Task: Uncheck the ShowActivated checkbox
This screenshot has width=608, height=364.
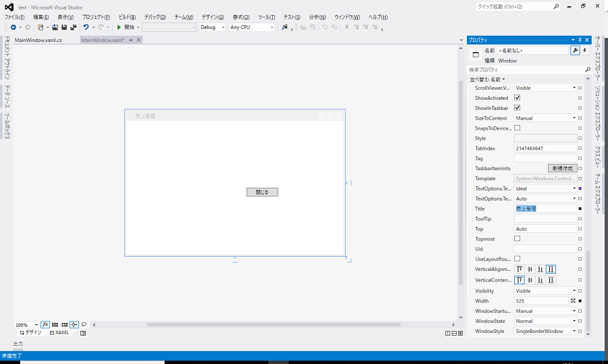Action: pos(517,98)
